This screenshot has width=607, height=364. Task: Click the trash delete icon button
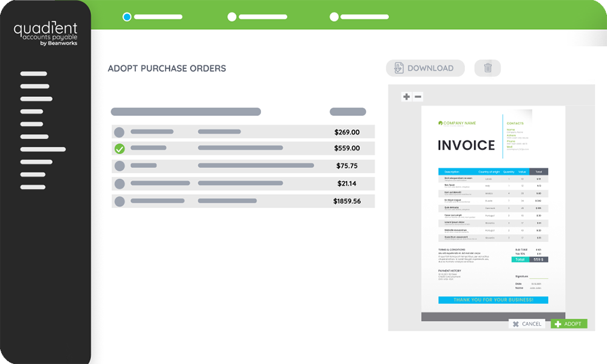point(487,68)
